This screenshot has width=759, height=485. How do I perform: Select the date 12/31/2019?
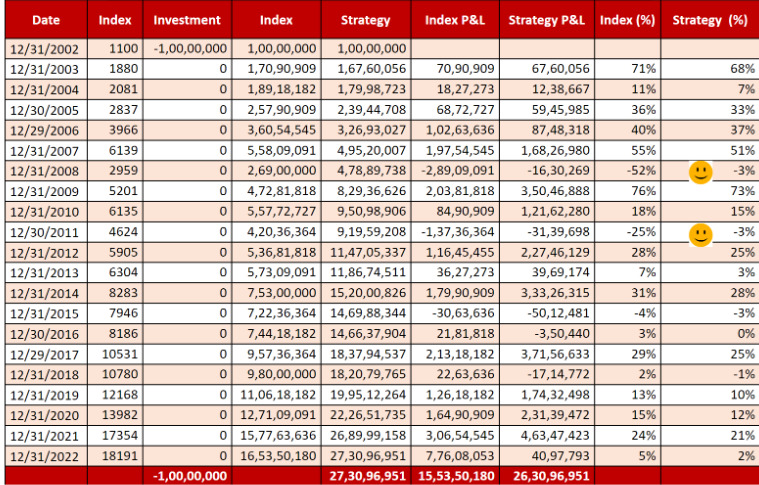(44, 395)
